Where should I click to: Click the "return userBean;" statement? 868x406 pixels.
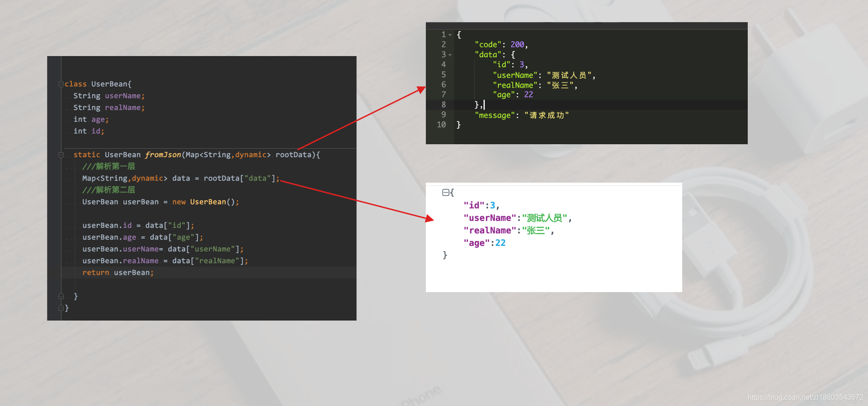click(x=118, y=273)
